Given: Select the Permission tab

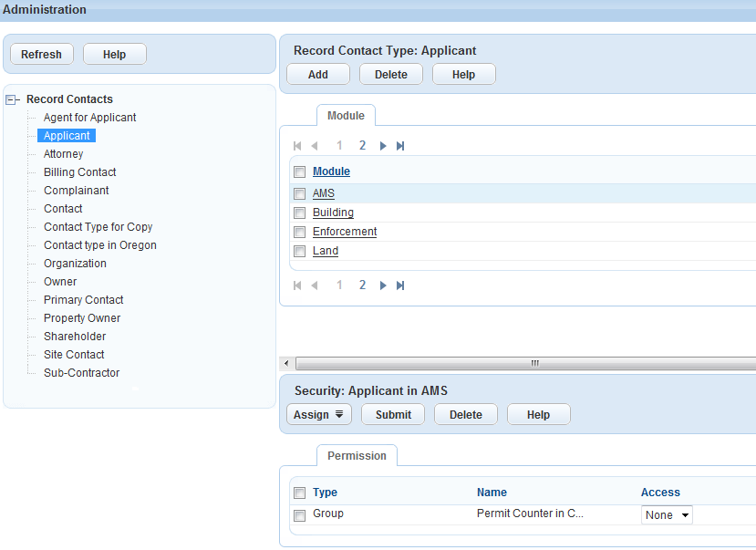Looking at the screenshot, I should (357, 456).
